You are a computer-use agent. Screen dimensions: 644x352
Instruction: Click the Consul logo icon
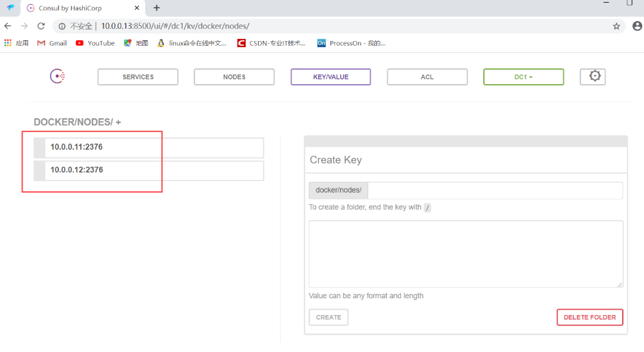(x=57, y=77)
